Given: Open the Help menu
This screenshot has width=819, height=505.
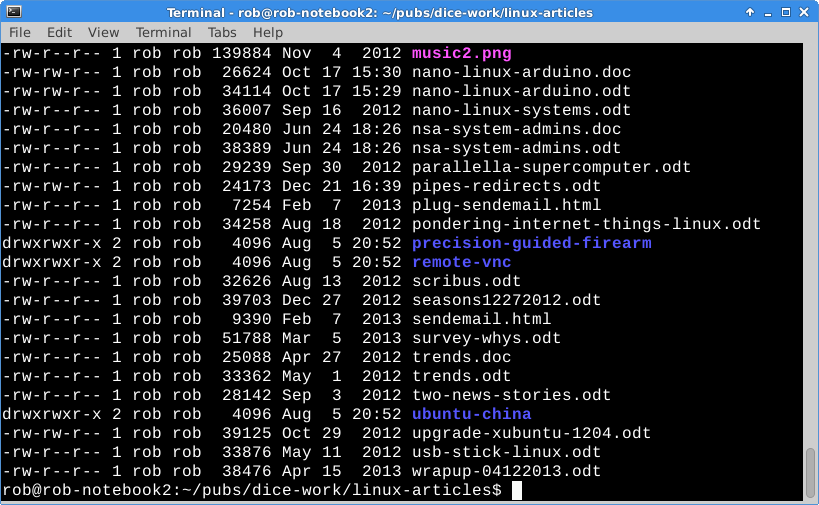Looking at the screenshot, I should pyautogui.click(x=268, y=32).
